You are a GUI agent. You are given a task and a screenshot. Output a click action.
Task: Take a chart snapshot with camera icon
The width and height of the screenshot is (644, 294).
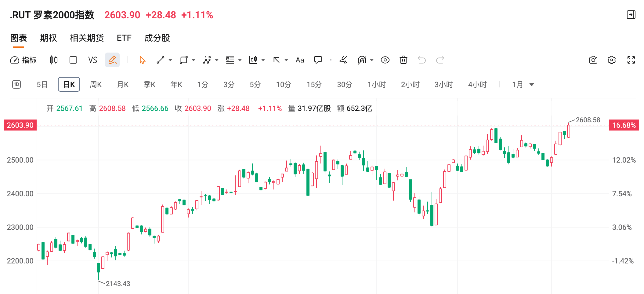point(593,60)
